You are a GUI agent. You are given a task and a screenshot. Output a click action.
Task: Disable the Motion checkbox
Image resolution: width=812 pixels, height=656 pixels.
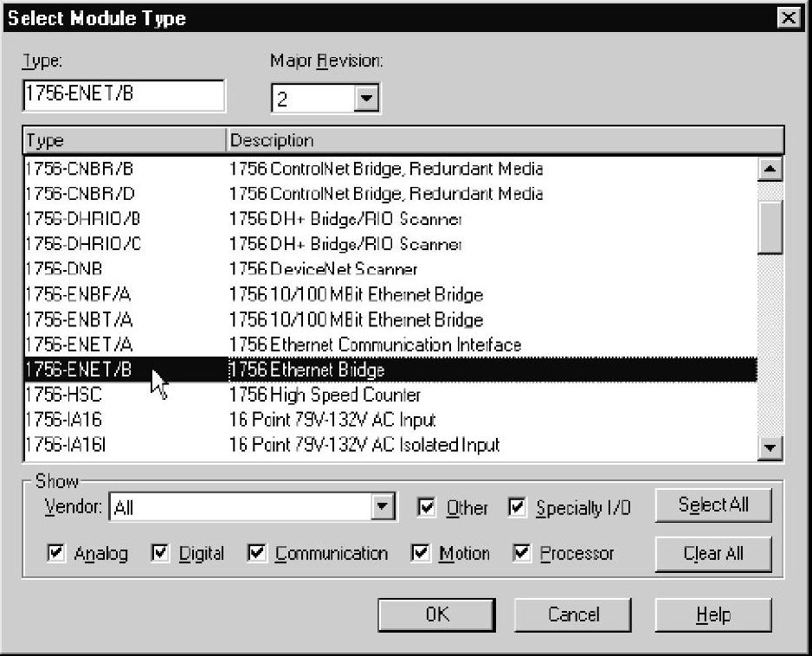[420, 552]
